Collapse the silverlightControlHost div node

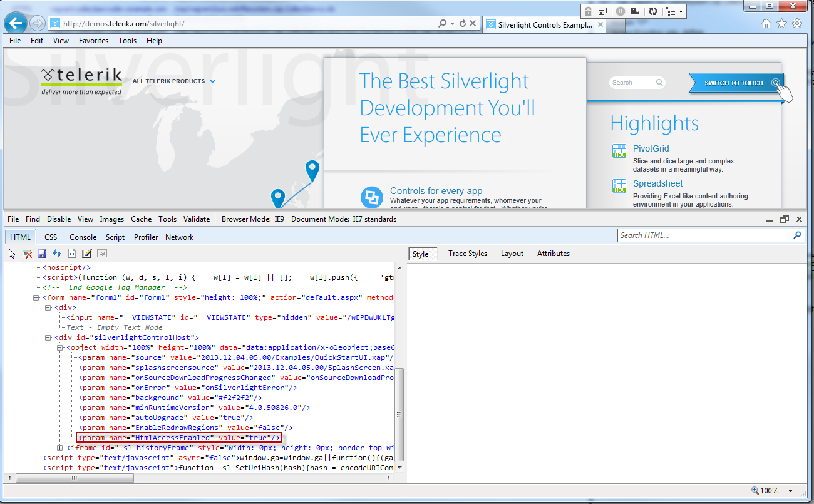pyautogui.click(x=48, y=338)
